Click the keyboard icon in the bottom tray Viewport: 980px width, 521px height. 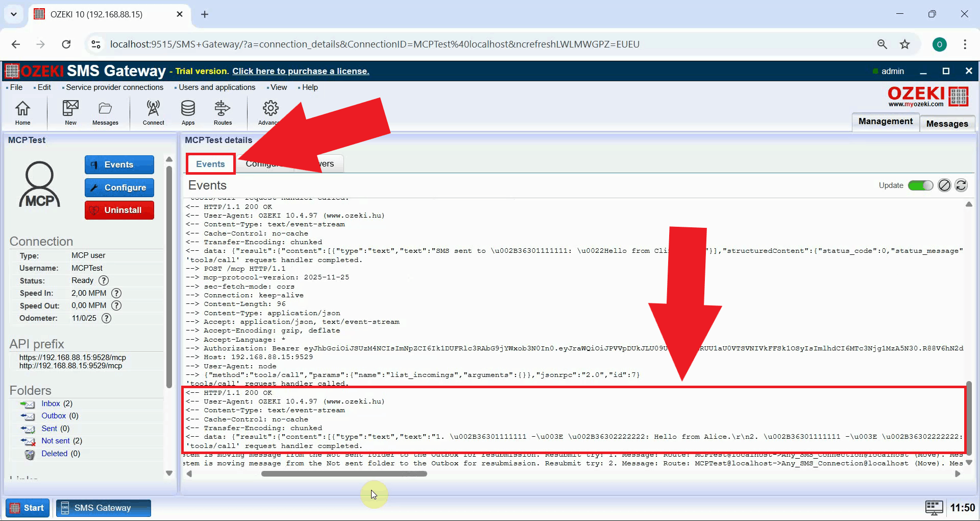click(x=934, y=508)
